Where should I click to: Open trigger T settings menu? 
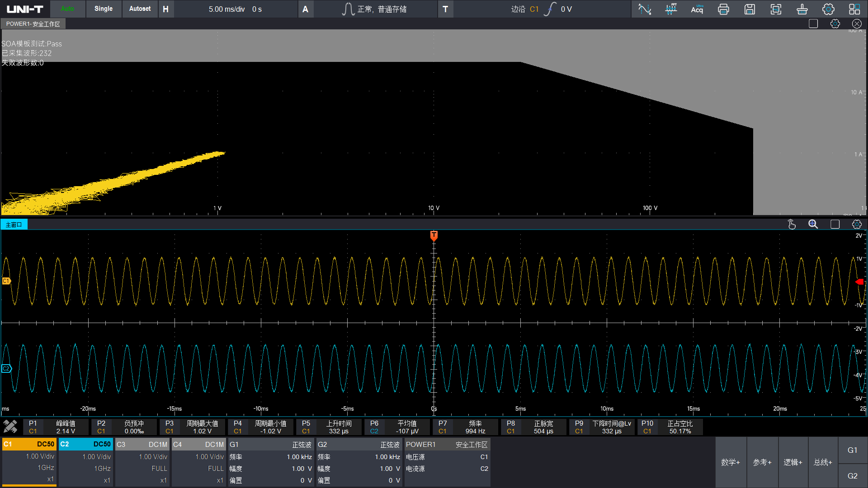(445, 9)
